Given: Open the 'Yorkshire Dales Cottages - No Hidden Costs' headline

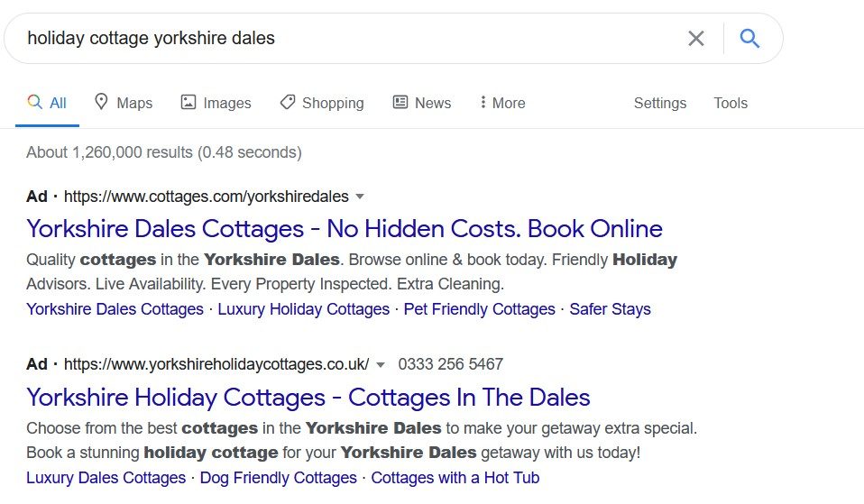Looking at the screenshot, I should pos(345,228).
